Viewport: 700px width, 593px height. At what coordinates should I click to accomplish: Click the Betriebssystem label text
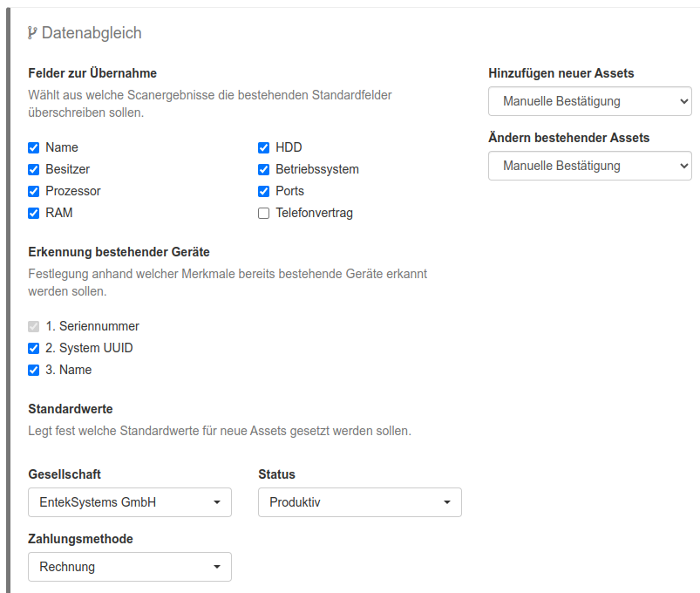click(317, 169)
